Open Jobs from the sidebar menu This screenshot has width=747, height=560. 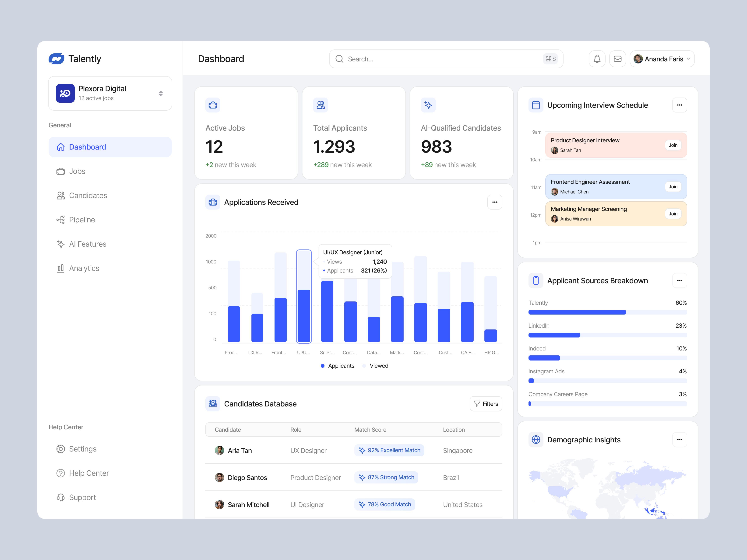pos(77,171)
